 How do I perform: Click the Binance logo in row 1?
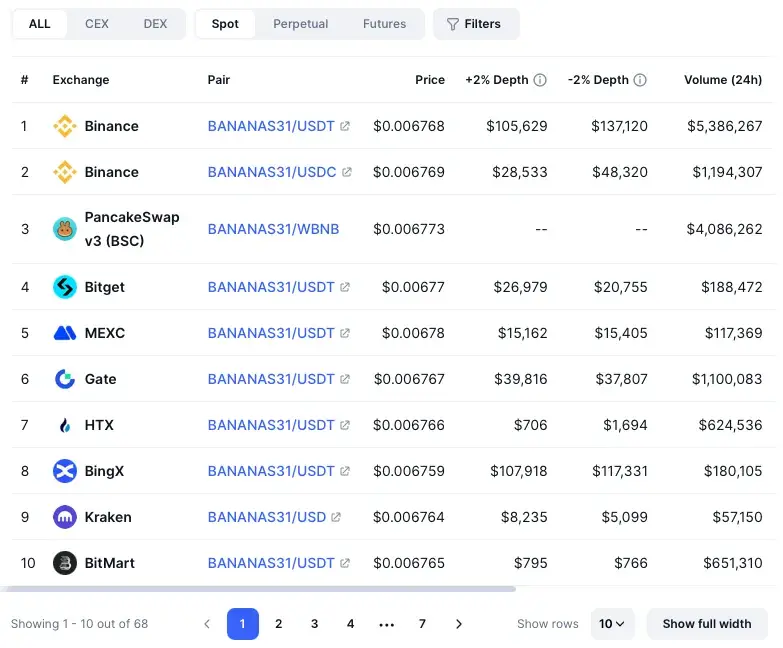pos(65,126)
